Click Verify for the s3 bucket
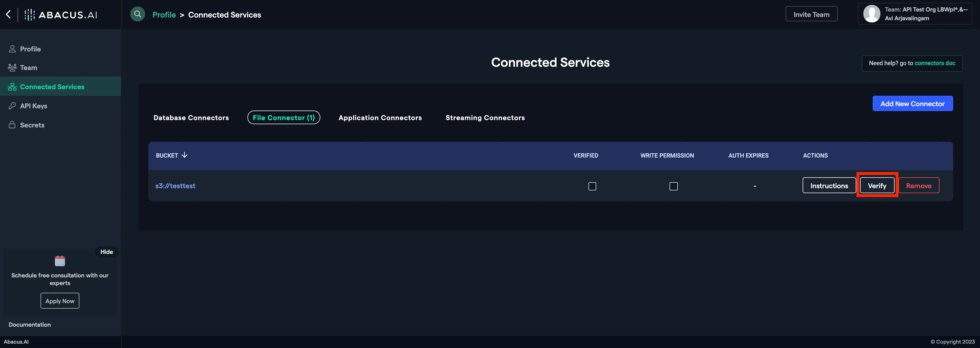This screenshot has height=348, width=980. [x=877, y=185]
